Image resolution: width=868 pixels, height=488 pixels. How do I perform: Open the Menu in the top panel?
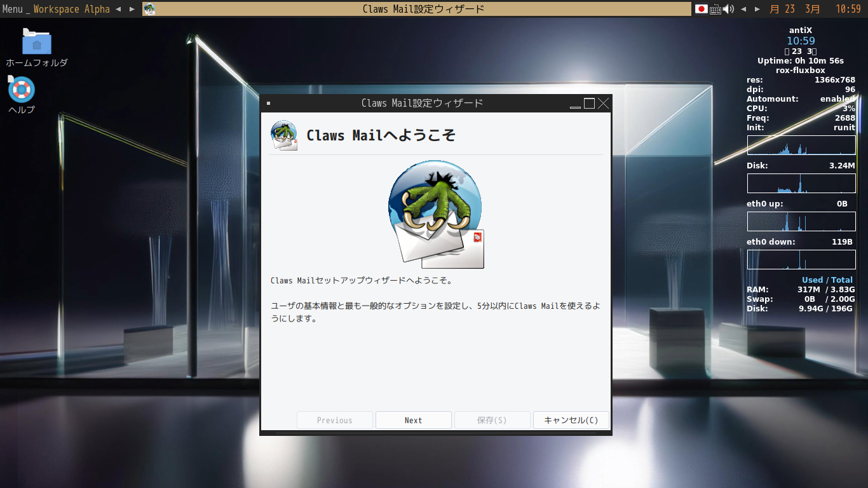coord(12,9)
